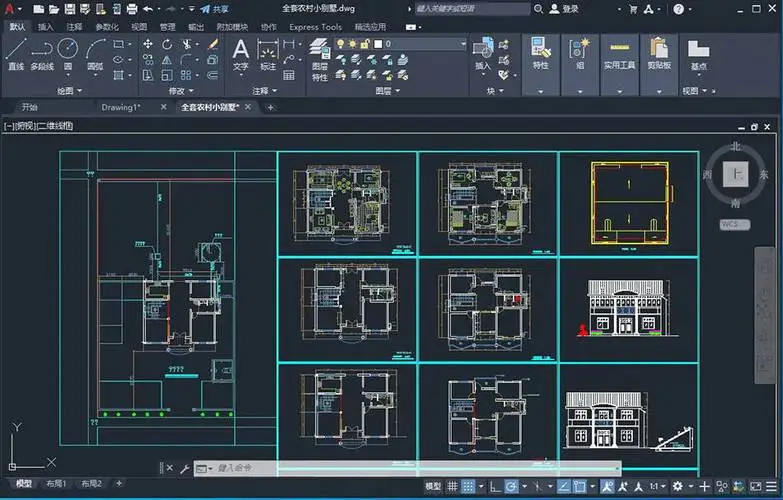Toggle snap mode in status bar
The height and width of the screenshot is (500, 783).
(x=470, y=486)
